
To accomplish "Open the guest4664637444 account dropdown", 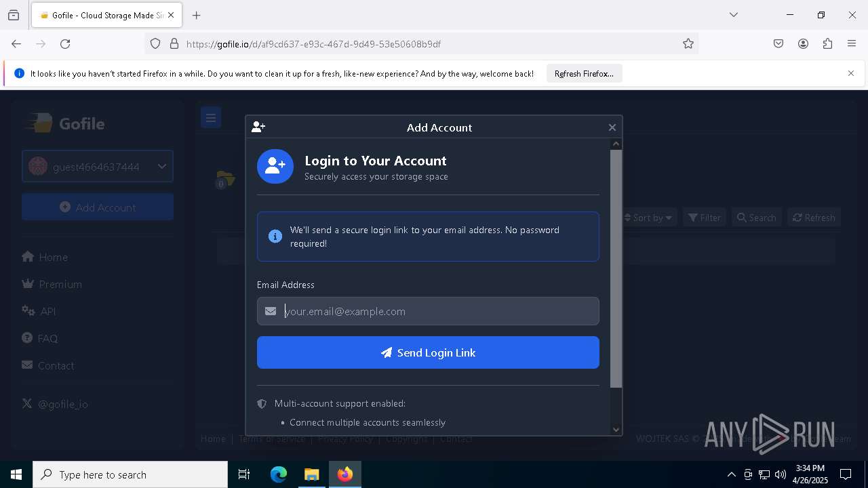I will (98, 167).
